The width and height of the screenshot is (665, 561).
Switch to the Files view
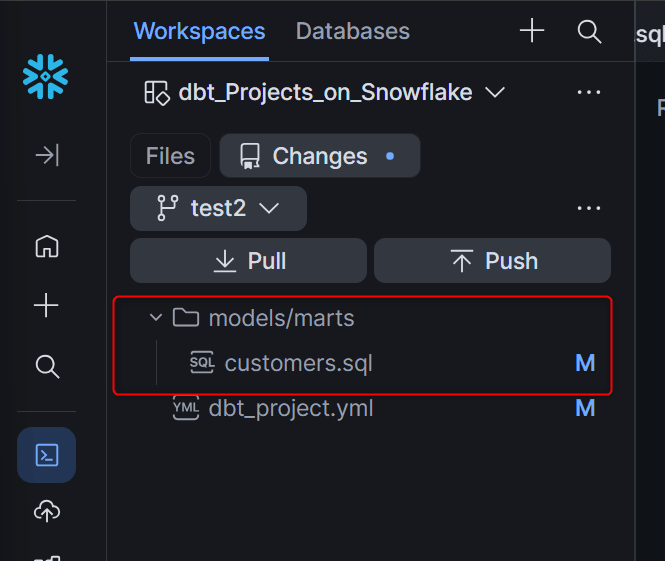pos(170,156)
